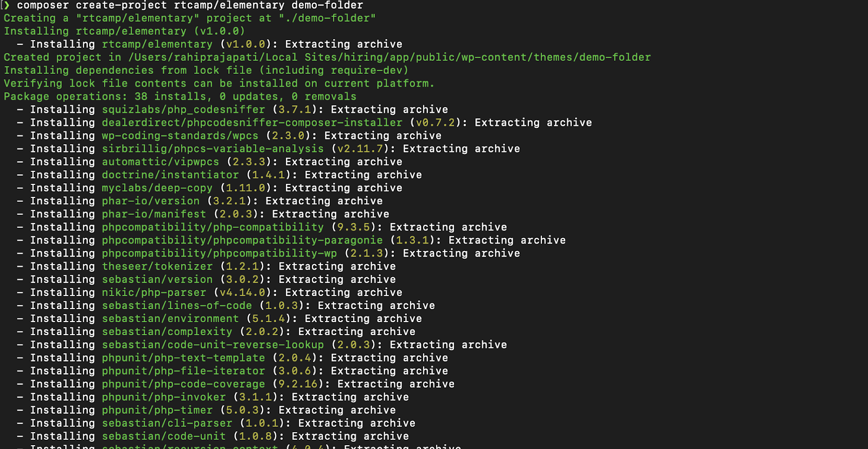
Task: Click theseer/tokenizer package name
Action: click(157, 266)
